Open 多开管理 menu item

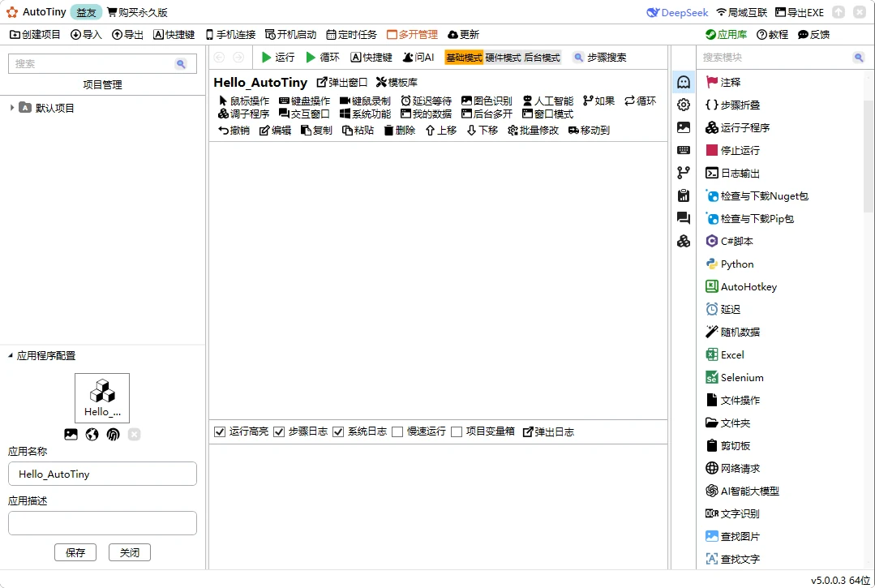coord(413,35)
